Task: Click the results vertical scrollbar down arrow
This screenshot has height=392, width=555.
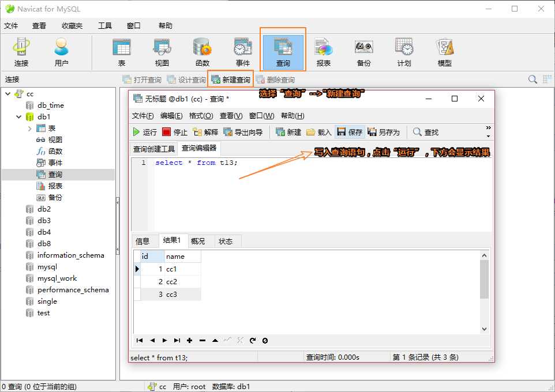Action: [484, 329]
